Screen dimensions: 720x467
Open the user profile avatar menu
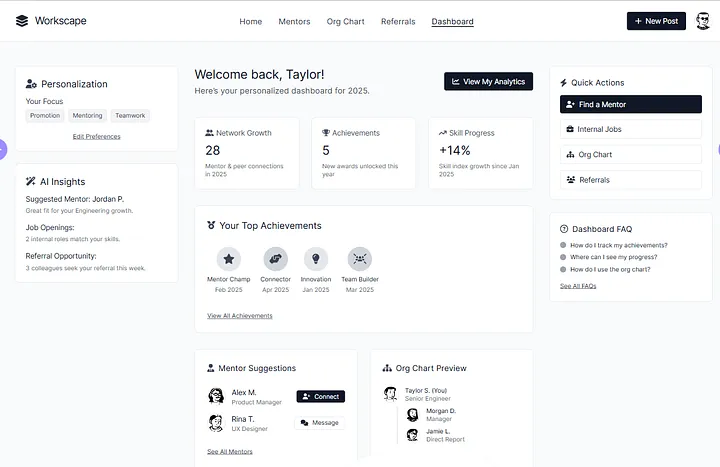(703, 21)
